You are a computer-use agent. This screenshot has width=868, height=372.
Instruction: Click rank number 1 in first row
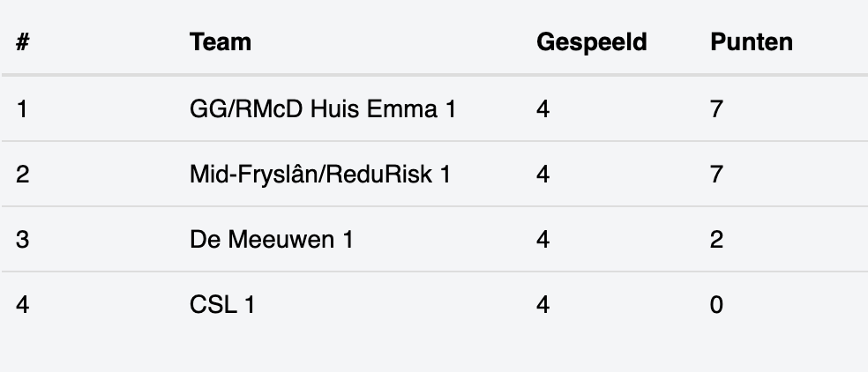(x=22, y=109)
